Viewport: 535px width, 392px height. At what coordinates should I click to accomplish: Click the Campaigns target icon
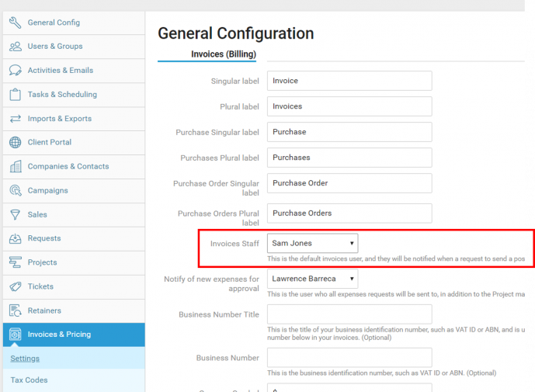click(x=15, y=191)
